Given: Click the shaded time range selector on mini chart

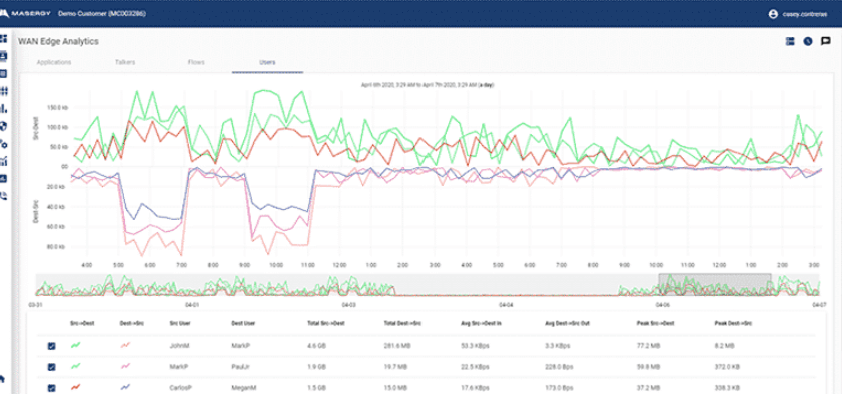Looking at the screenshot, I should pyautogui.click(x=715, y=284).
